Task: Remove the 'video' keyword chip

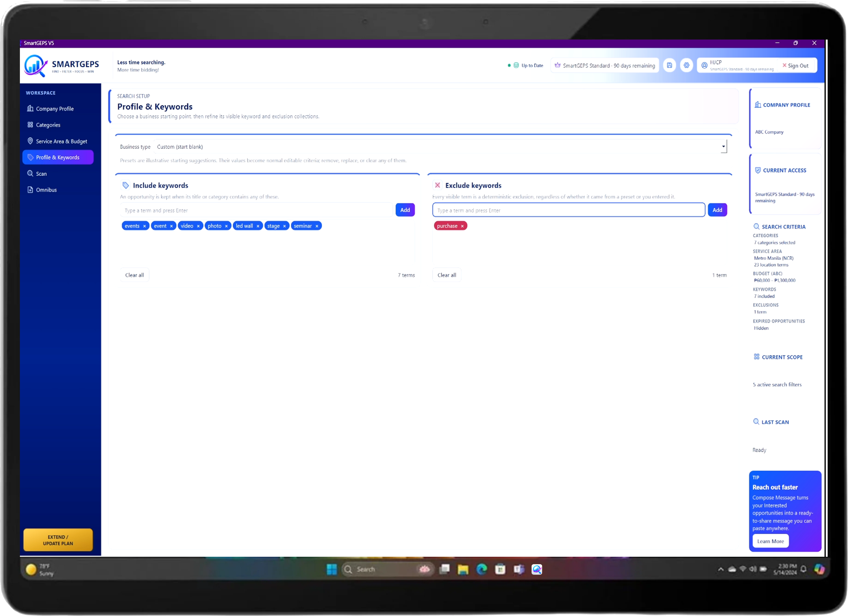Action: click(x=198, y=226)
